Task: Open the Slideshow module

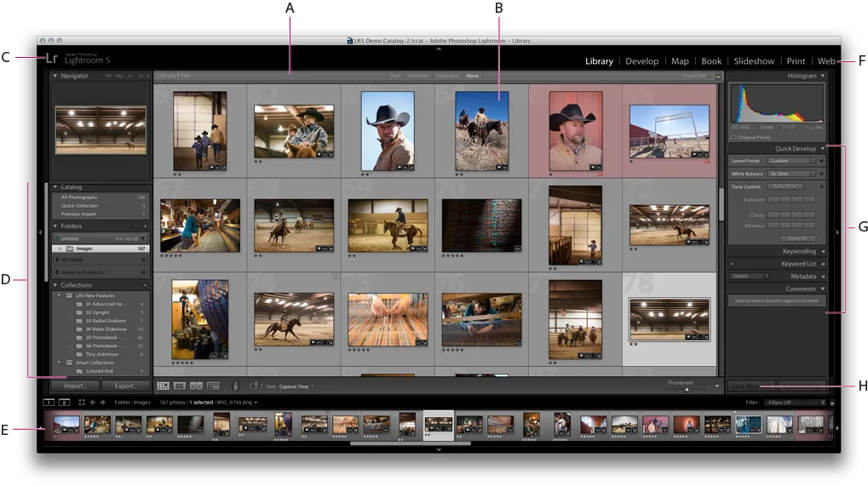Action: point(754,61)
